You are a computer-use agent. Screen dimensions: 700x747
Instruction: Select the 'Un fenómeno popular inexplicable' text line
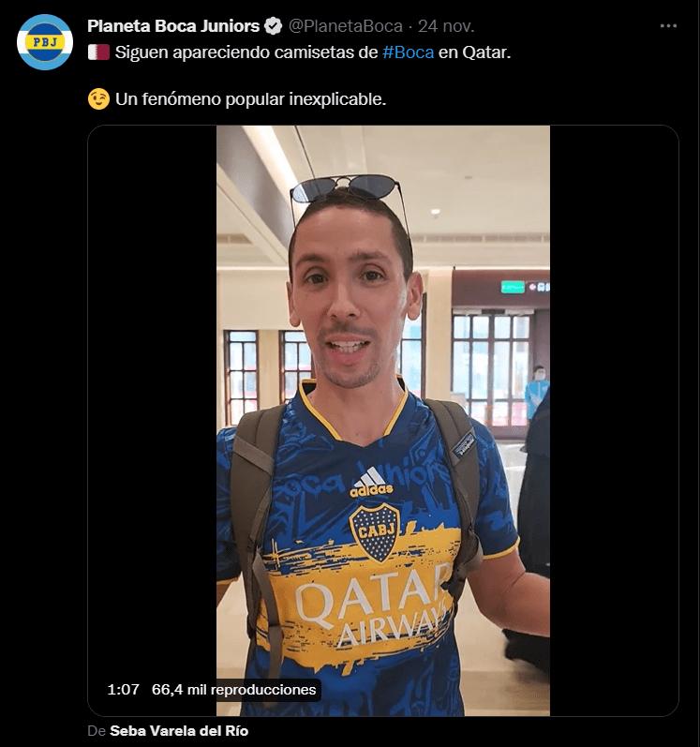point(250,99)
